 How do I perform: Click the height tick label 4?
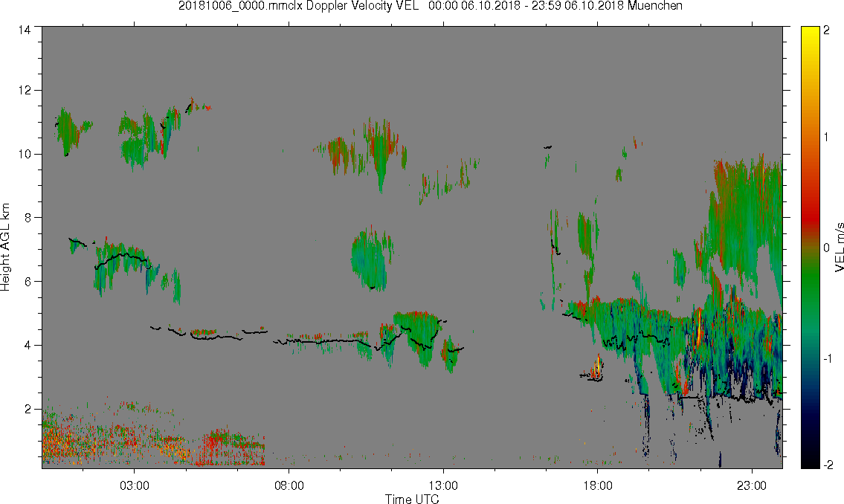[28, 346]
